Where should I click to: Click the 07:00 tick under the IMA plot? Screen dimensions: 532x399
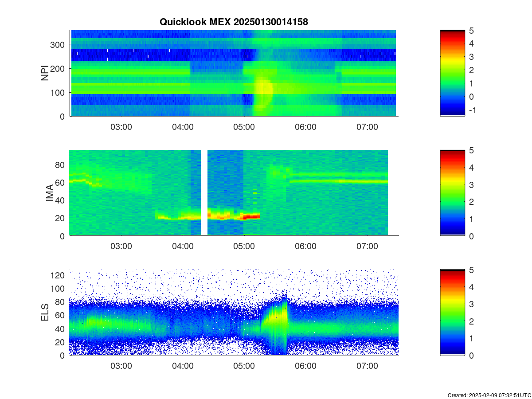tap(368, 246)
